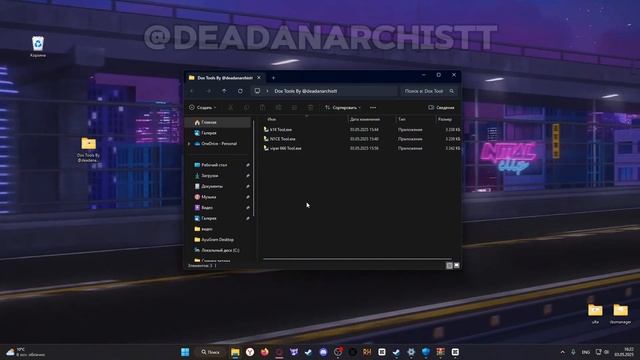Select the 'ulta' desktop folder

595,313
